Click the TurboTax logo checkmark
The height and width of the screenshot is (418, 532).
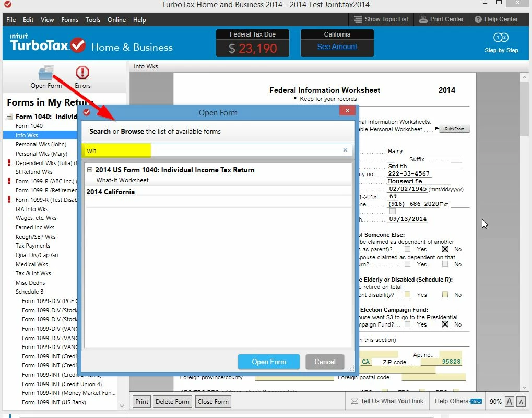[x=78, y=45]
